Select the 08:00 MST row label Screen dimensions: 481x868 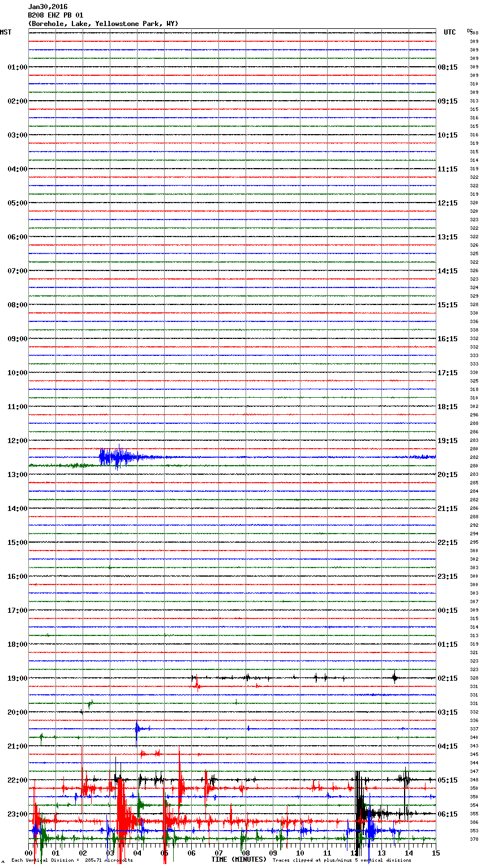(x=17, y=305)
